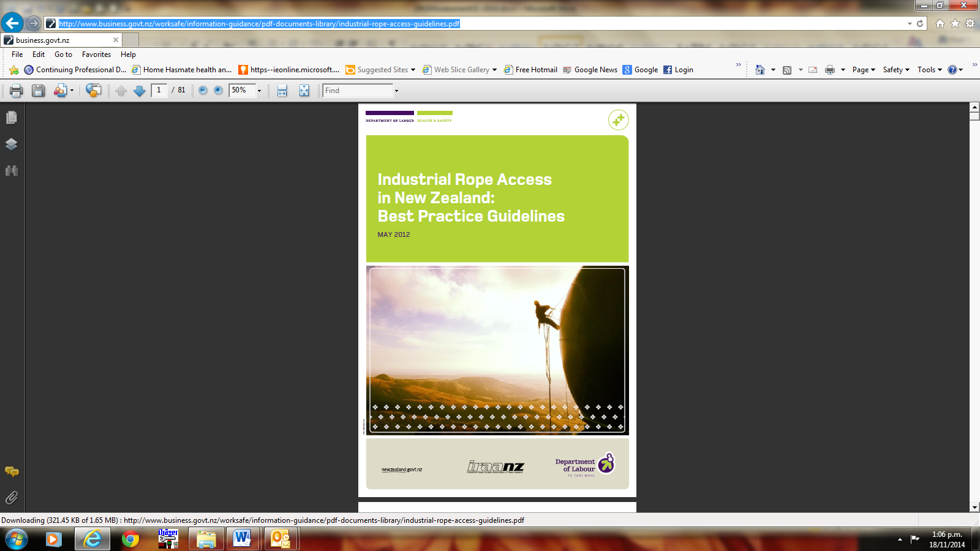Viewport: 980px width, 551px height.
Task: Go to next page with the down arrow
Action: (140, 91)
